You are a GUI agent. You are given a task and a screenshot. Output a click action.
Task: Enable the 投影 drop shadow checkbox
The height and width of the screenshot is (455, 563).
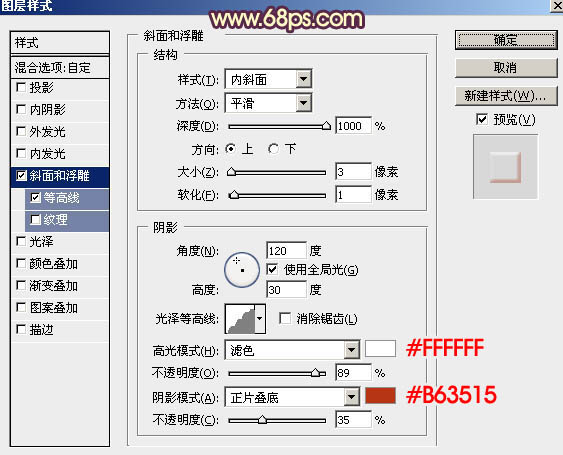[21, 87]
